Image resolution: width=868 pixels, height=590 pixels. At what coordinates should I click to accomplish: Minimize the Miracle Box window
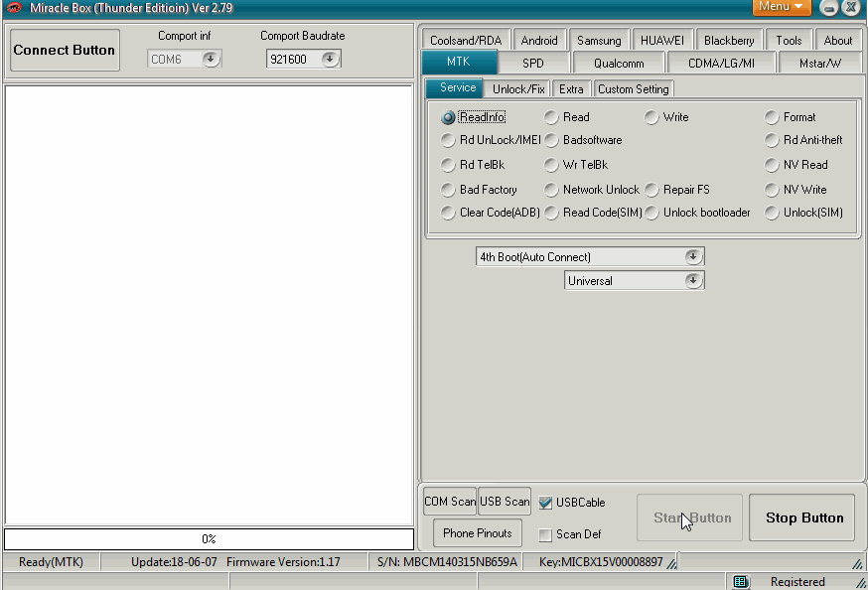click(x=828, y=8)
